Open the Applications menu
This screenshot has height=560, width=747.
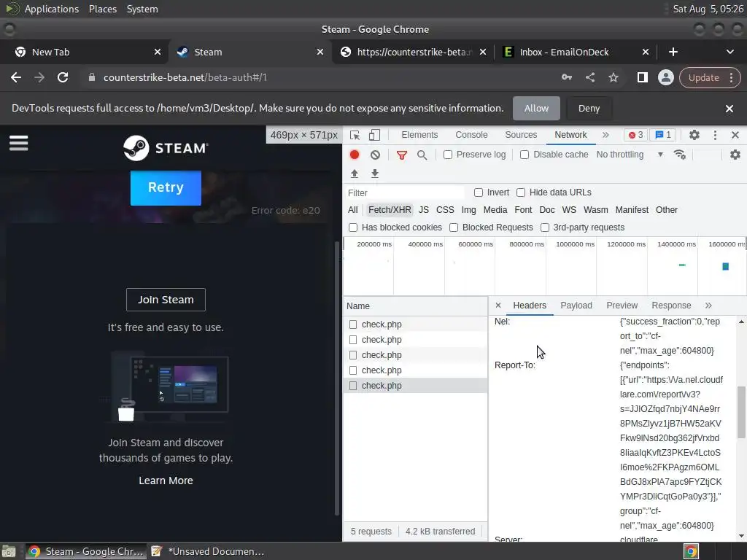(x=52, y=9)
